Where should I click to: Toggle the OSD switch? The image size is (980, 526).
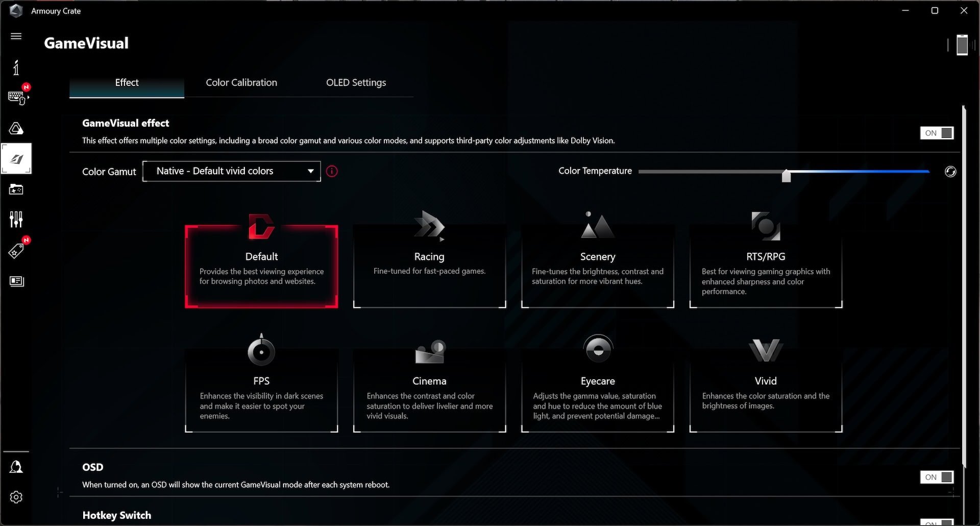click(937, 477)
